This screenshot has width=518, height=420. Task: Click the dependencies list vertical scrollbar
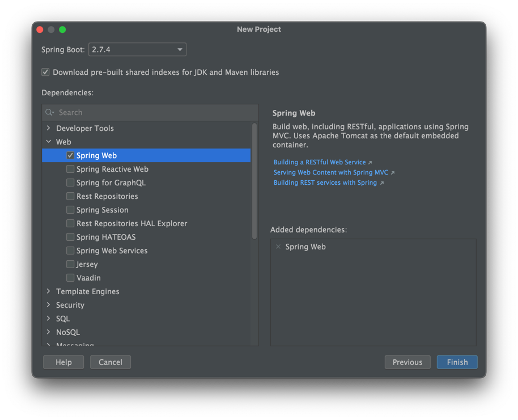point(254,181)
